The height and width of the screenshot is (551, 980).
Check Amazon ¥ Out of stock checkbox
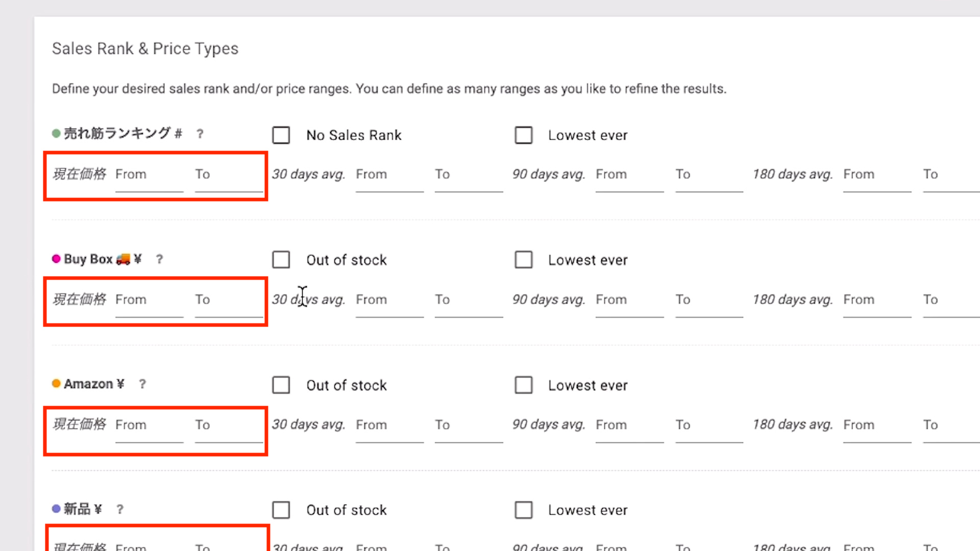coord(281,385)
